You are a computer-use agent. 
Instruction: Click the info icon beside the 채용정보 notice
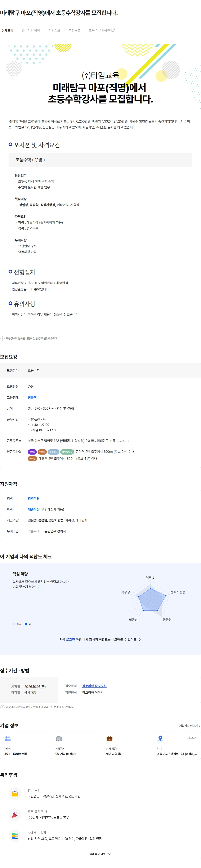click(3, 338)
